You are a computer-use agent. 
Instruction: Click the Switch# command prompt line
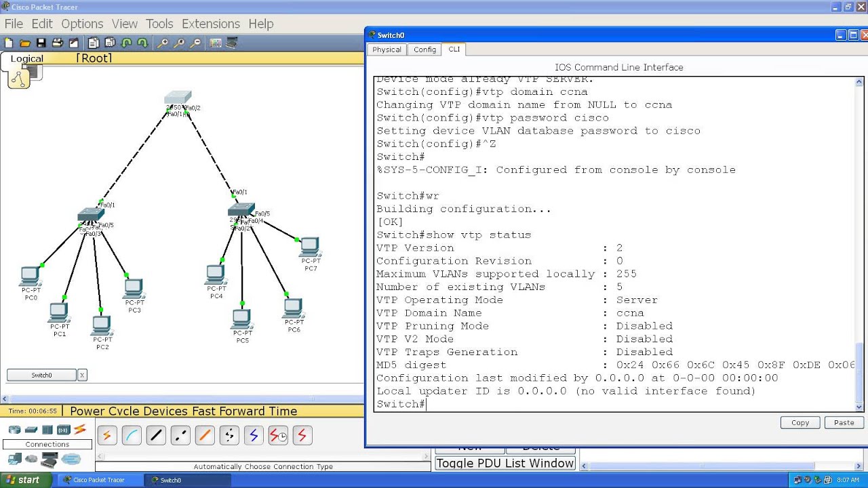click(x=401, y=404)
